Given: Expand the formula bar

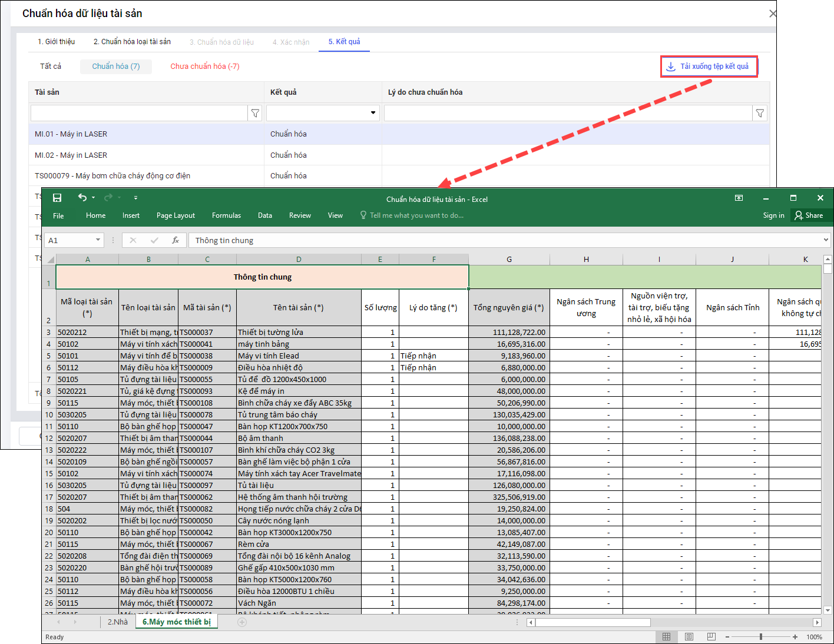Looking at the screenshot, I should click(x=826, y=240).
